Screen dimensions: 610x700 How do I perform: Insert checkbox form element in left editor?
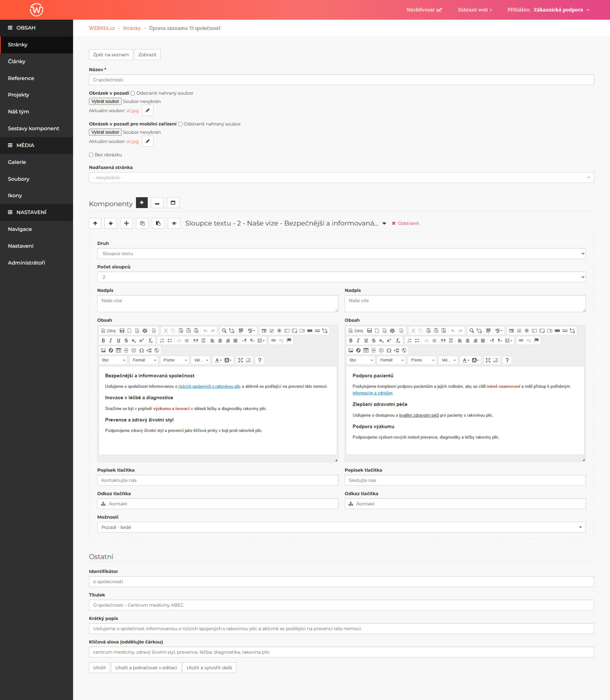(271, 331)
